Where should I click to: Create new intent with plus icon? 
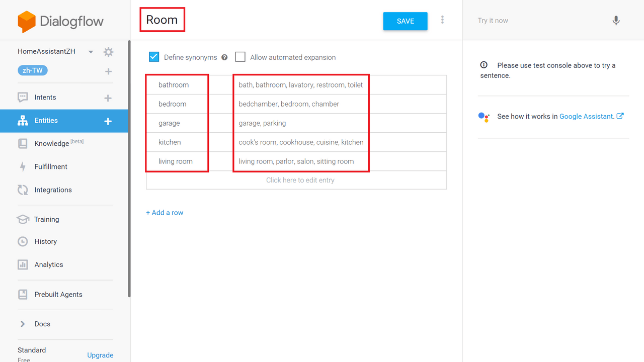click(108, 98)
